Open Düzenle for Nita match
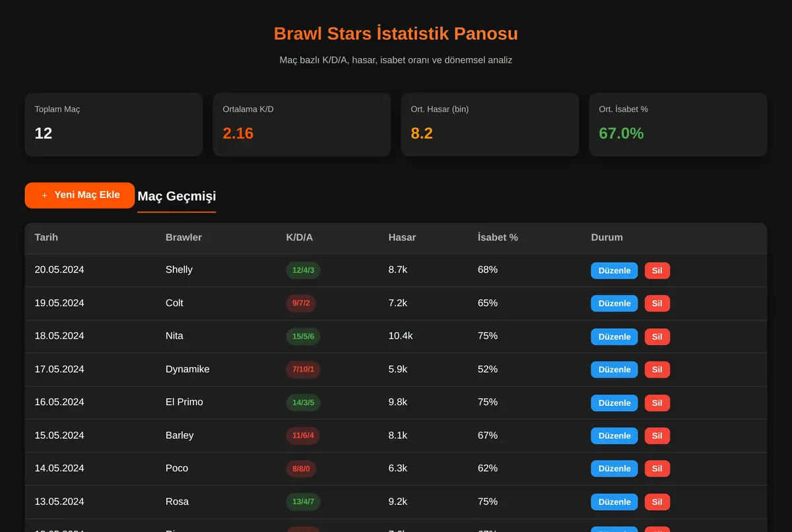 pyautogui.click(x=614, y=337)
